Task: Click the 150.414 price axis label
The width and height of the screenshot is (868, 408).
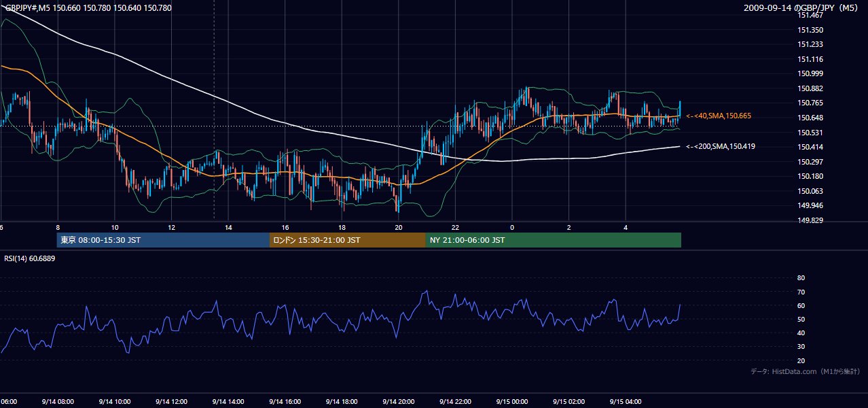Action: tap(810, 147)
